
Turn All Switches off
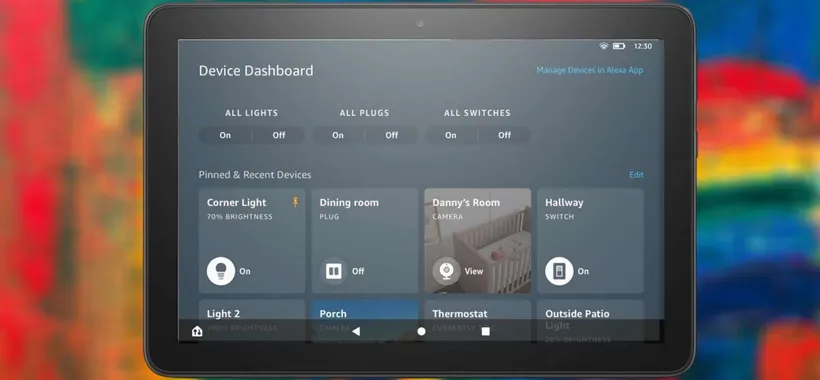pyautogui.click(x=505, y=135)
